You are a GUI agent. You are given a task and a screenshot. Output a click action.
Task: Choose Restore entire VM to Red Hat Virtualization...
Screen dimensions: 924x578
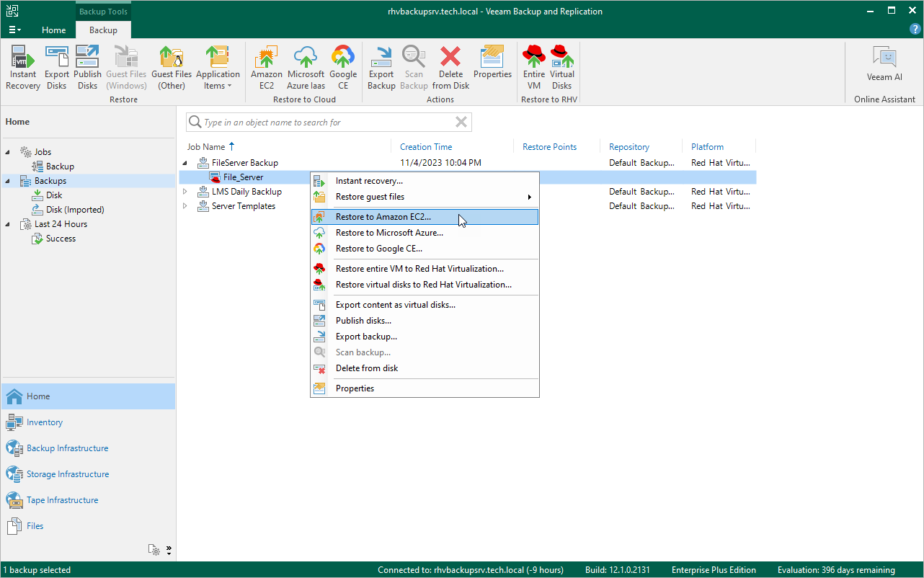(x=425, y=269)
